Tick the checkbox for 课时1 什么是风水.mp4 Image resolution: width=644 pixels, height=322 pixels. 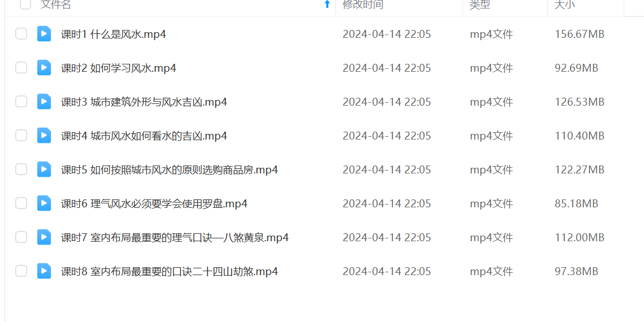point(21,34)
